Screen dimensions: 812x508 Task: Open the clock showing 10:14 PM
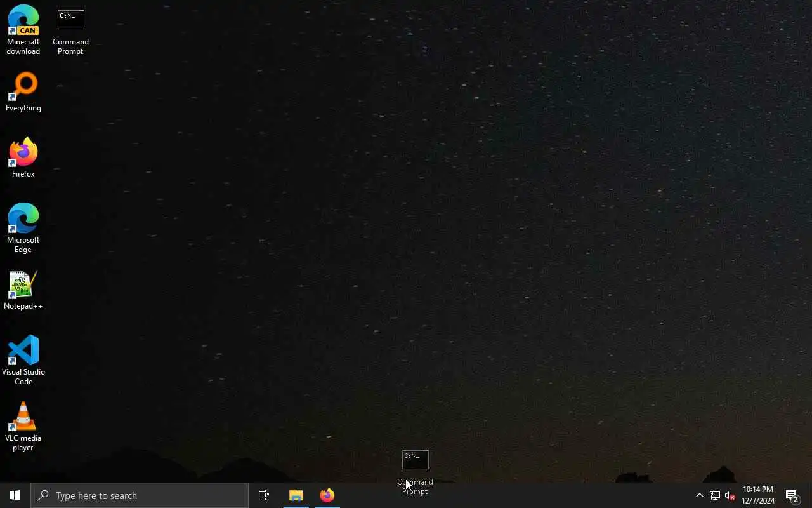758,495
